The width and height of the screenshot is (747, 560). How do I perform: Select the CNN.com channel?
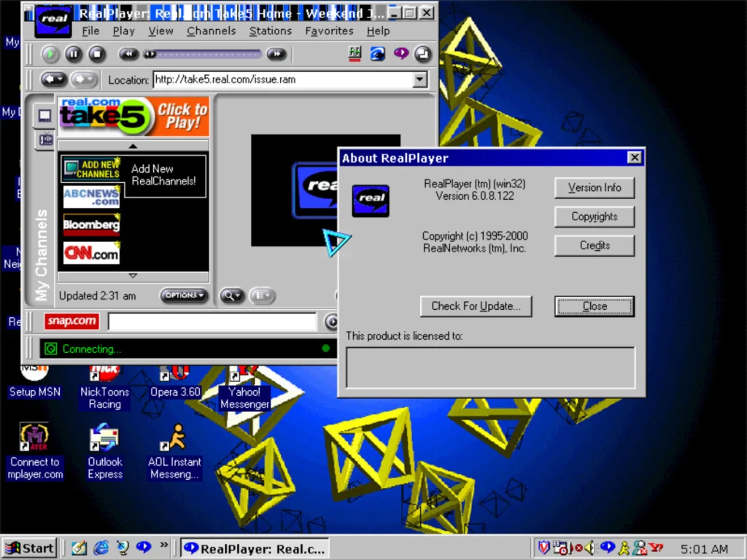tap(91, 254)
